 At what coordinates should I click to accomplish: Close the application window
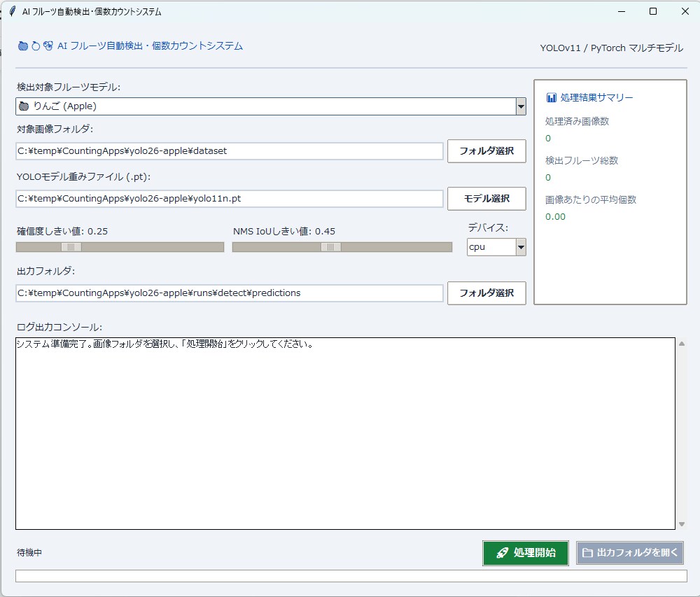[685, 12]
